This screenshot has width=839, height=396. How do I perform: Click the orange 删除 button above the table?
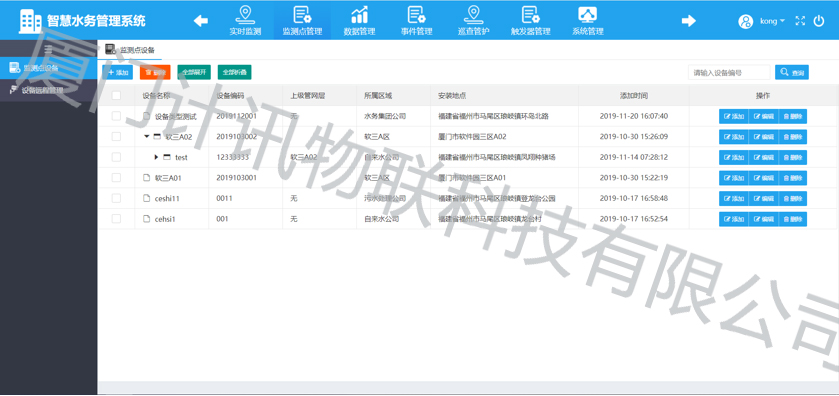155,72
